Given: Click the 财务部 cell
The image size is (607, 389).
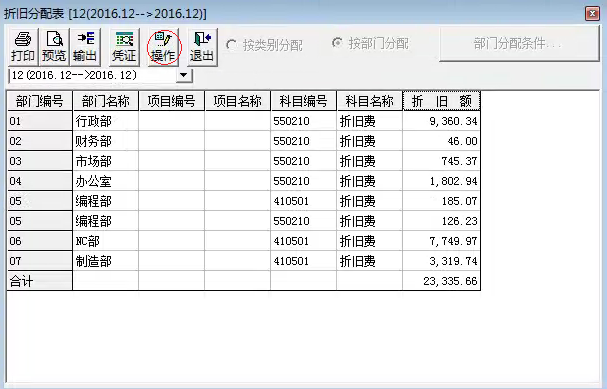Looking at the screenshot, I should tap(105, 141).
